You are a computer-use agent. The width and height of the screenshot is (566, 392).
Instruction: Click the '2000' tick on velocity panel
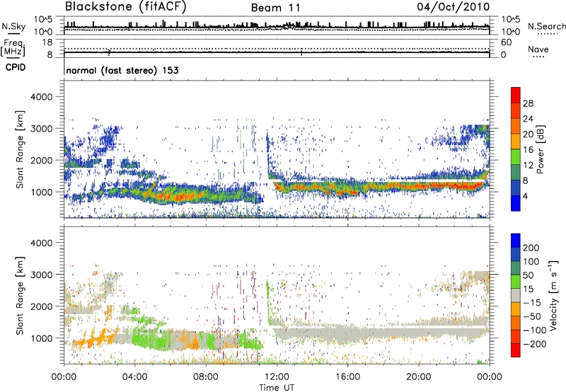click(x=41, y=306)
